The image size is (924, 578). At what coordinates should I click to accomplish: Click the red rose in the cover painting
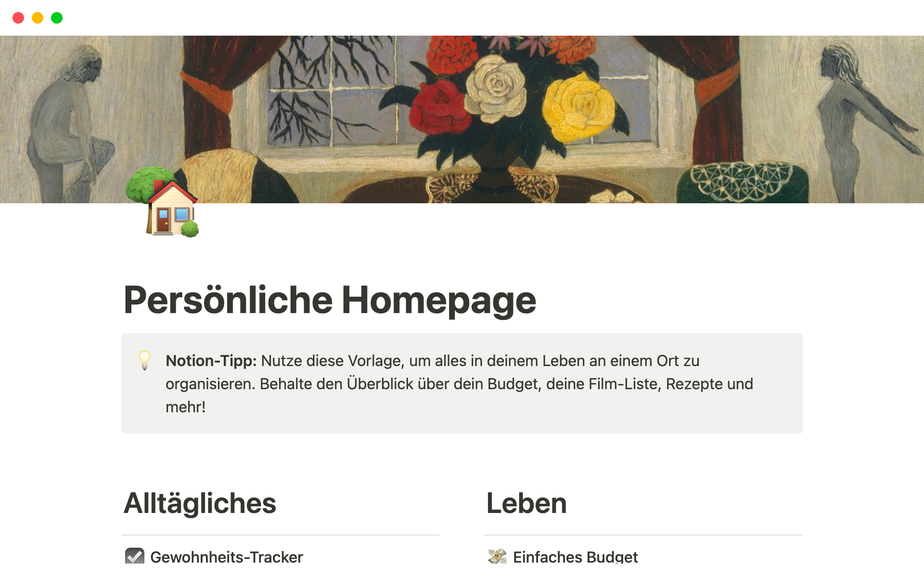coord(439,107)
